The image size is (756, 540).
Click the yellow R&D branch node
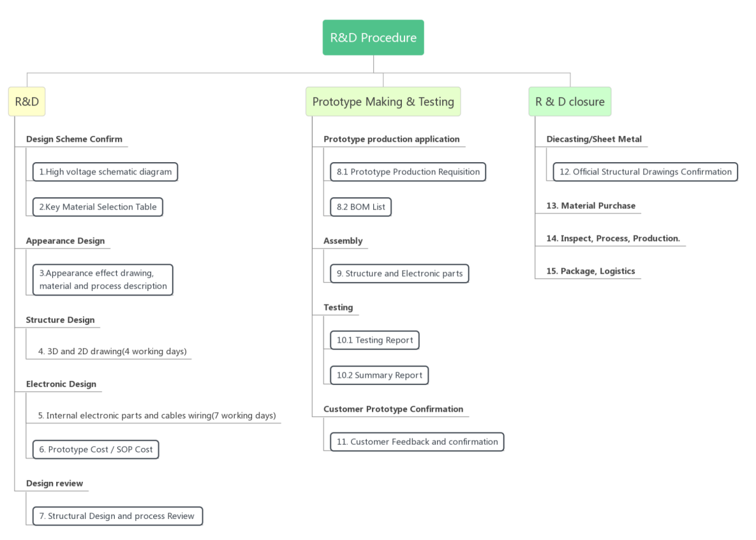[x=27, y=101]
